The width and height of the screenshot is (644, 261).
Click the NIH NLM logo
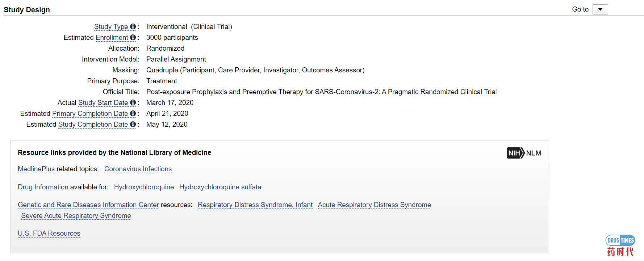tap(524, 153)
